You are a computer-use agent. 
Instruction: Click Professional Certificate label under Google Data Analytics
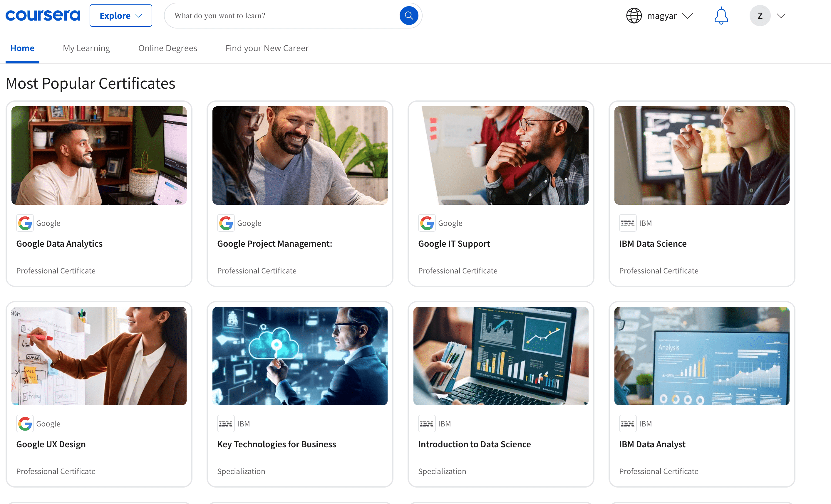point(56,271)
